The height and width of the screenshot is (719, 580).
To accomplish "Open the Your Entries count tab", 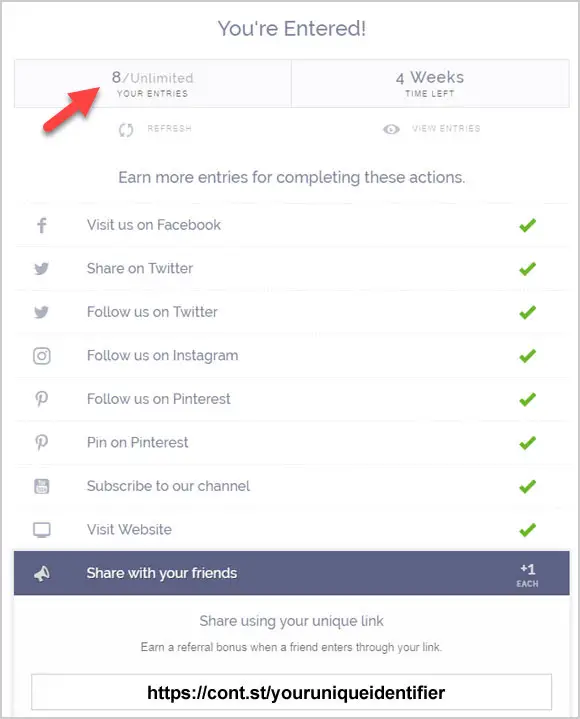I will click(x=153, y=83).
